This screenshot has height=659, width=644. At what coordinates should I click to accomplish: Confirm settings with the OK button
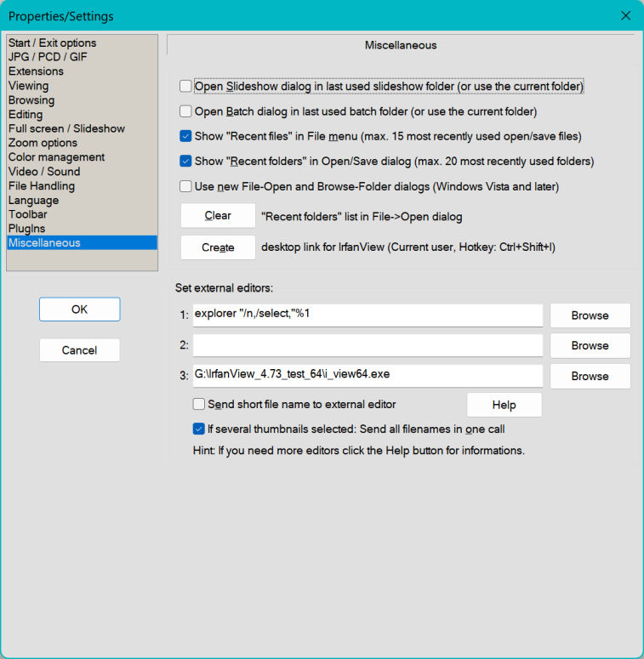(79, 310)
